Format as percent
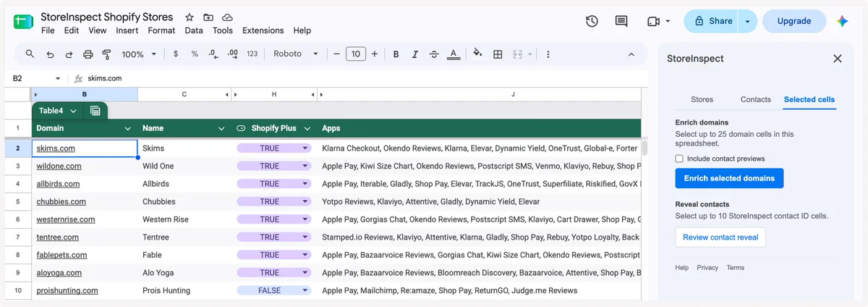Screen dimensions: 868x307 pos(195,54)
